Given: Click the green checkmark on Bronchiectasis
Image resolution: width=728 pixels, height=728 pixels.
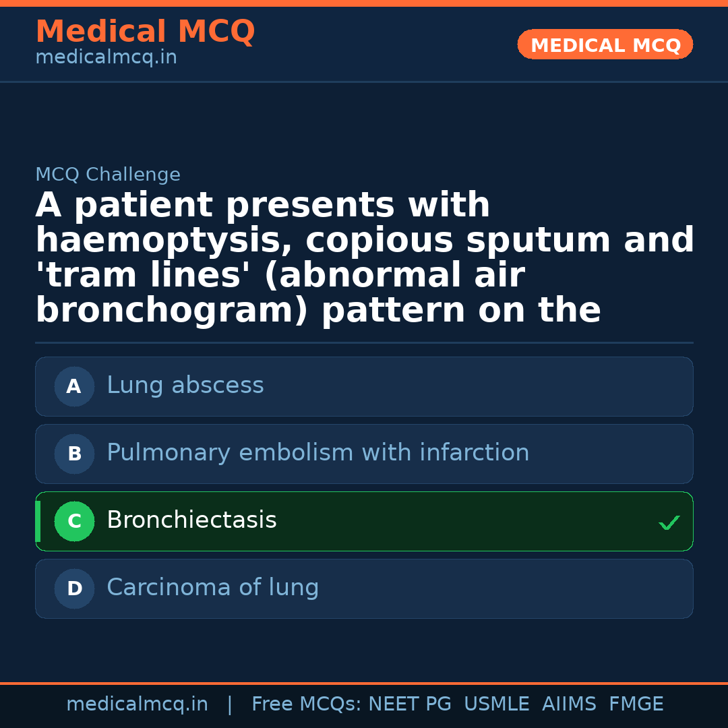Looking at the screenshot, I should [x=669, y=522].
